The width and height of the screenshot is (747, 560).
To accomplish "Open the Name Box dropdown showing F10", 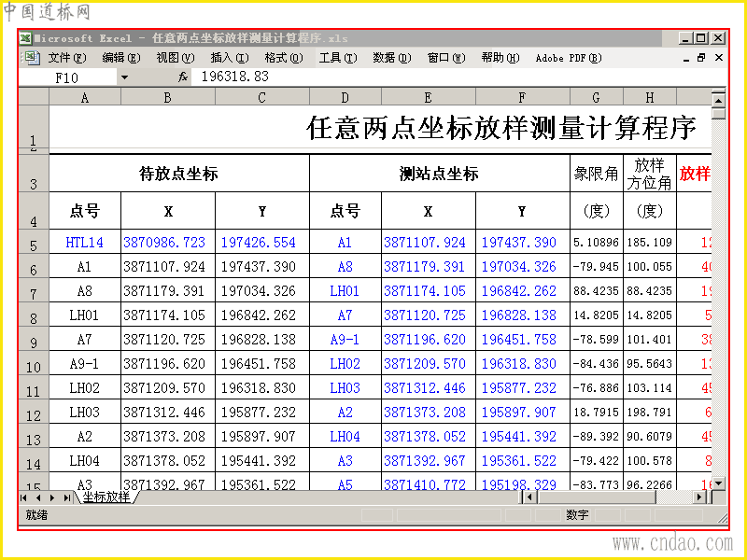I will 126,77.
